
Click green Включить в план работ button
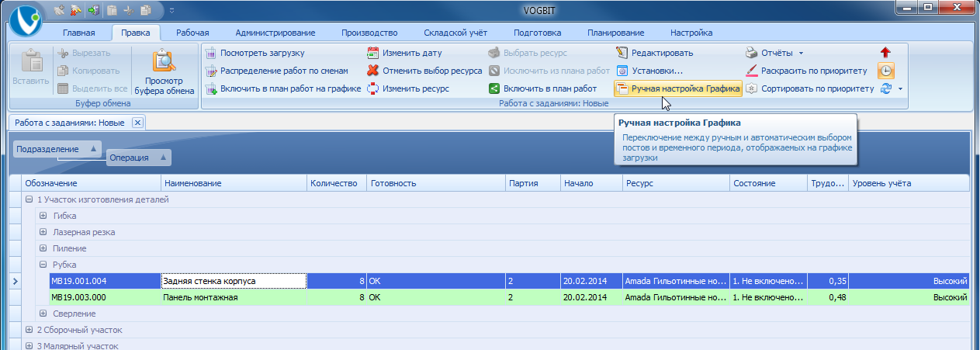pyautogui.click(x=542, y=88)
